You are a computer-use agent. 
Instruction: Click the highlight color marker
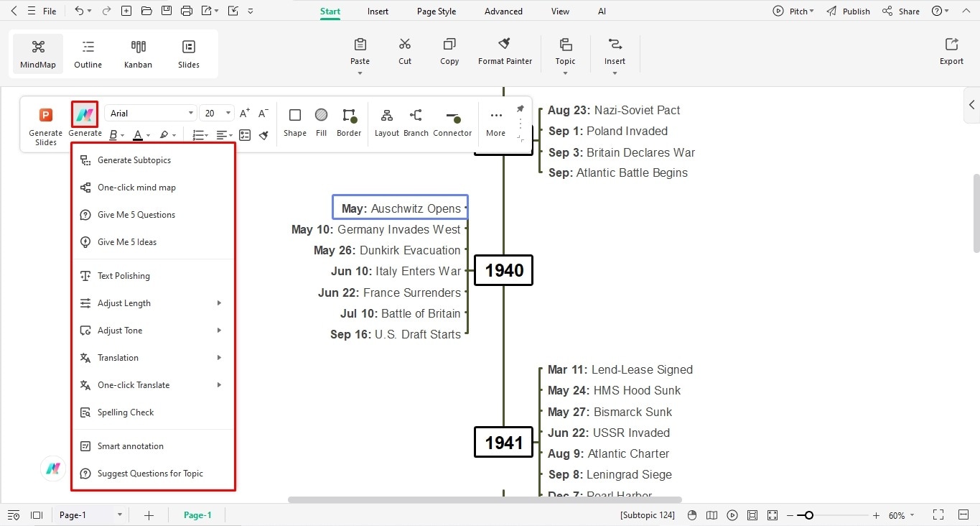point(164,135)
